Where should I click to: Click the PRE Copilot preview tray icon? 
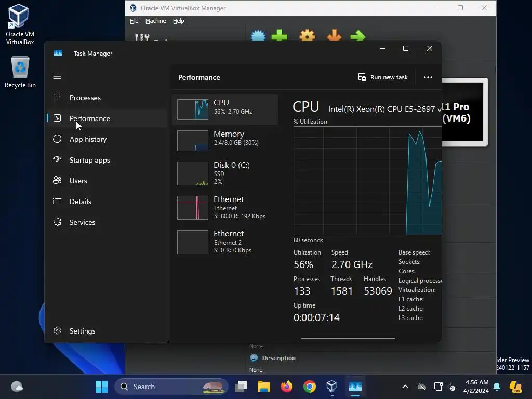point(515,387)
